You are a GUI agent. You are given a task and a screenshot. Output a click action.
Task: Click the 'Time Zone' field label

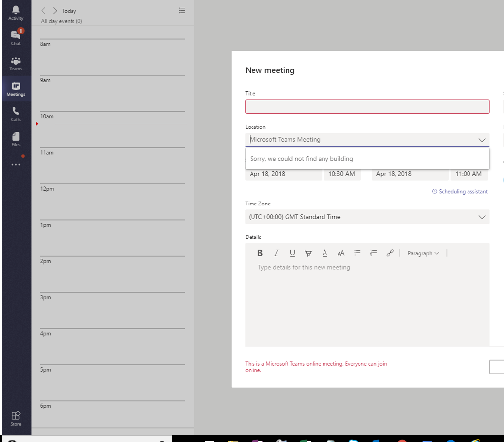[x=258, y=204]
